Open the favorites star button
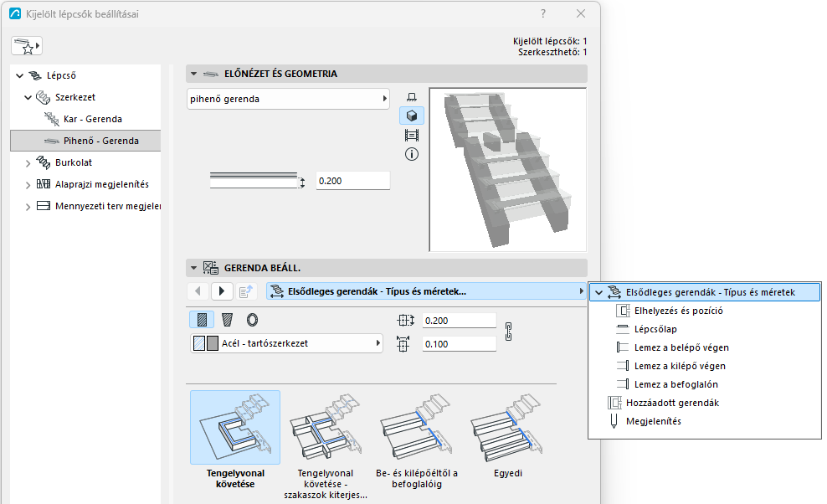This screenshot has height=504, width=827. coord(27,46)
